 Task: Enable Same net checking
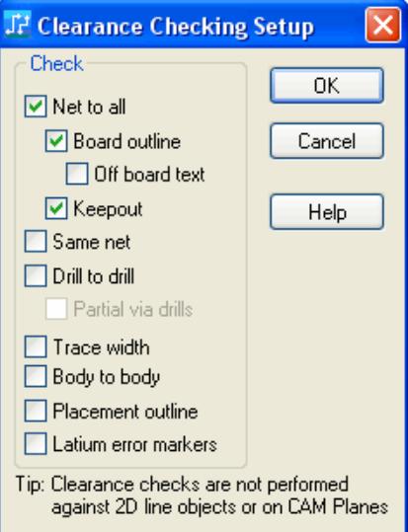36,241
